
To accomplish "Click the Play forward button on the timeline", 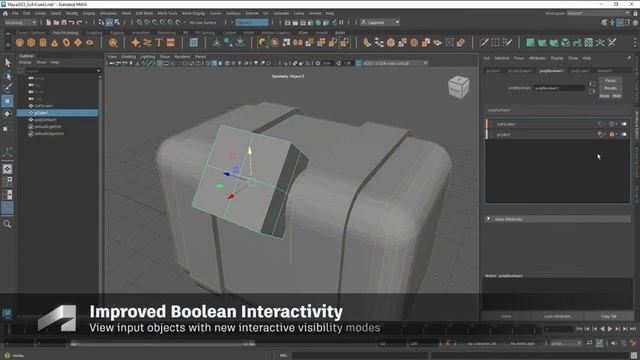I will tap(610, 329).
